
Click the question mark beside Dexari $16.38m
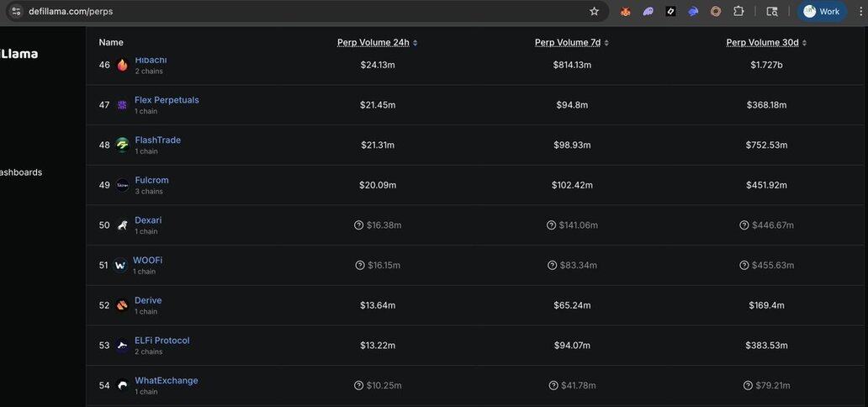coord(359,225)
